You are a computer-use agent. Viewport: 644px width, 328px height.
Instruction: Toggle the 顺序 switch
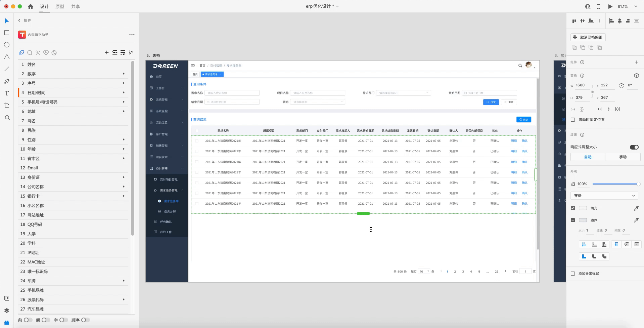(86, 320)
